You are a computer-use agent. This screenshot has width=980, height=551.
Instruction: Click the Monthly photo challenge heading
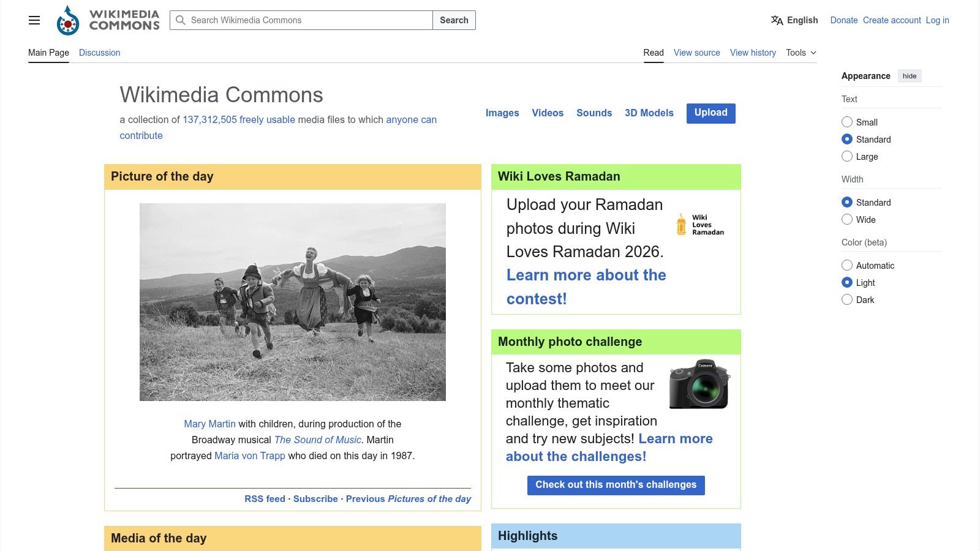[x=570, y=342]
